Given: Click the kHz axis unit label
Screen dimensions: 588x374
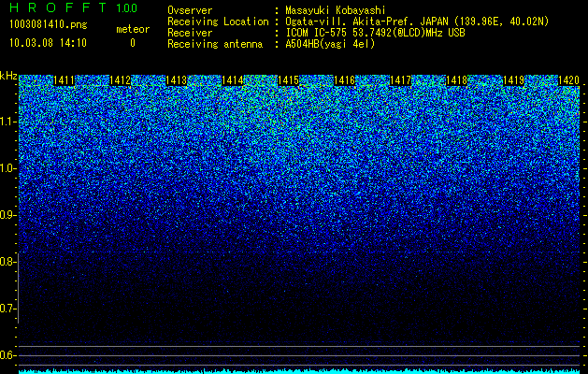Looking at the screenshot, I should [8, 76].
